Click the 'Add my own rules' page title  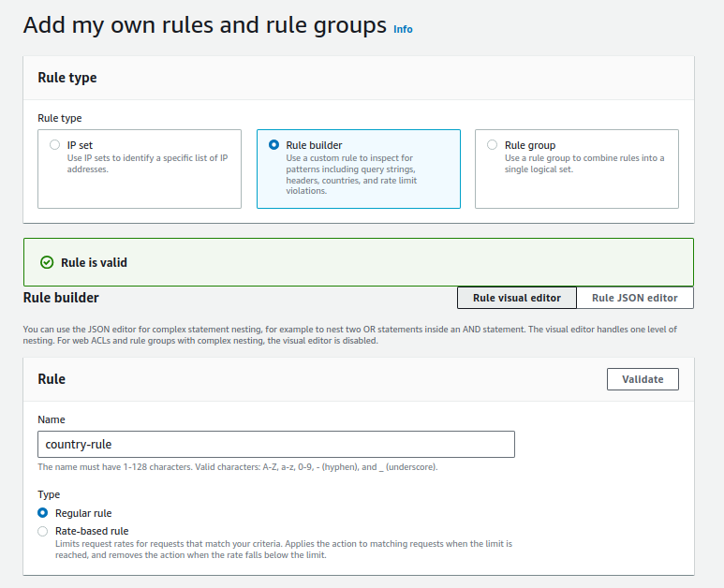(204, 25)
